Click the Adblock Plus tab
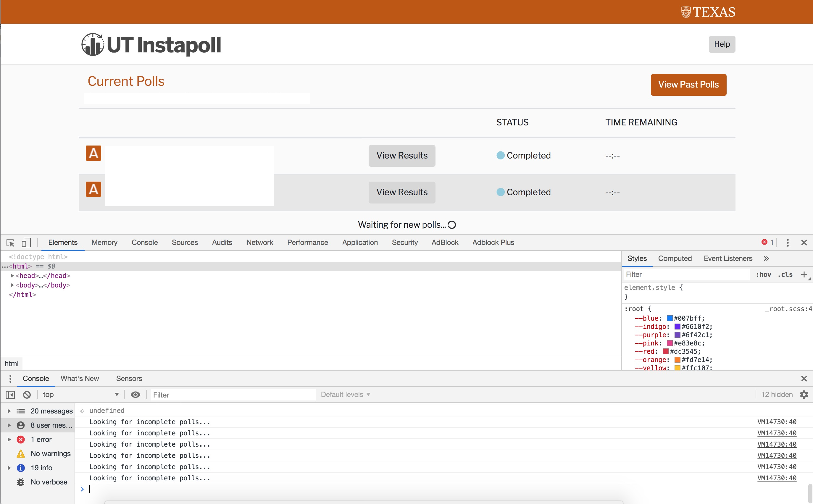The height and width of the screenshot is (504, 813). click(493, 242)
